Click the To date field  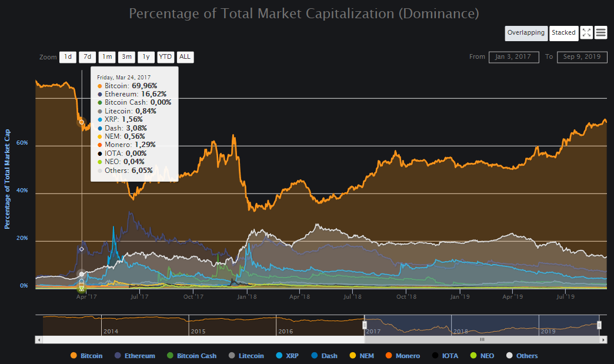coord(582,57)
